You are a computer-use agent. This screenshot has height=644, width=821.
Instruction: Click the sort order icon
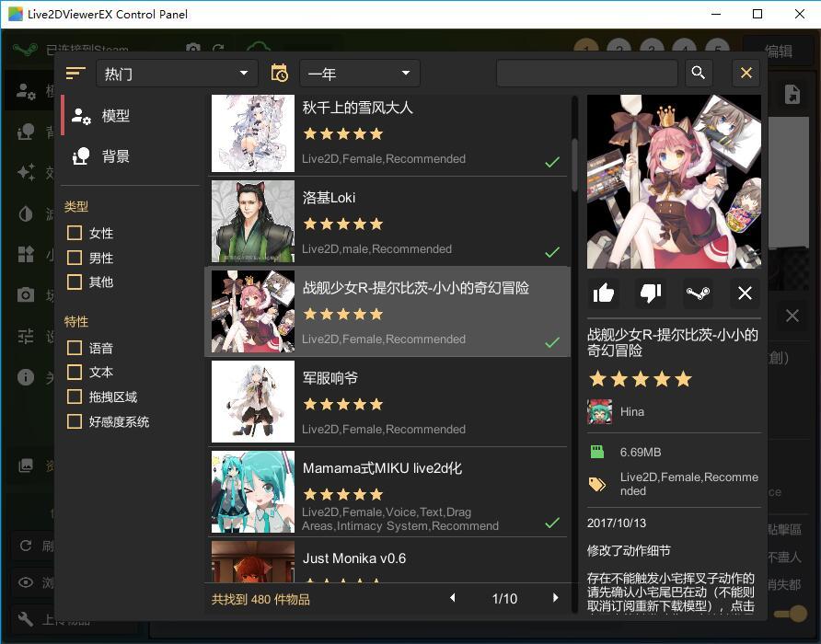point(75,73)
